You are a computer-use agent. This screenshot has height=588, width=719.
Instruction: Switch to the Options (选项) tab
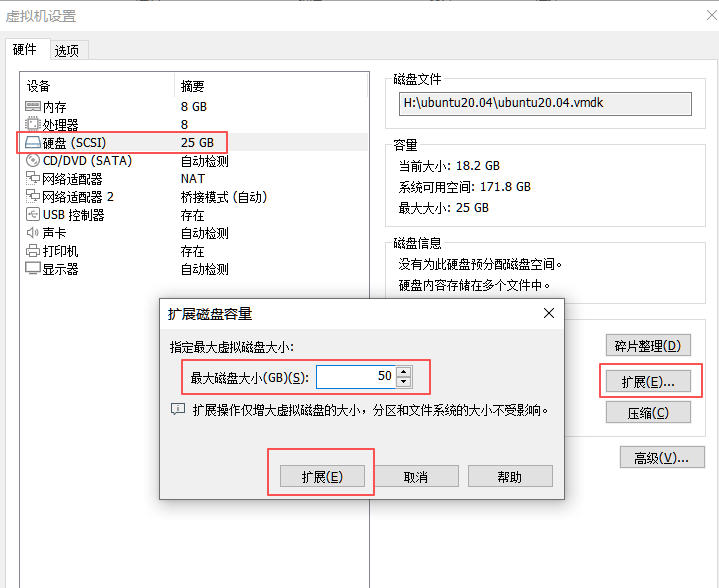[x=67, y=50]
